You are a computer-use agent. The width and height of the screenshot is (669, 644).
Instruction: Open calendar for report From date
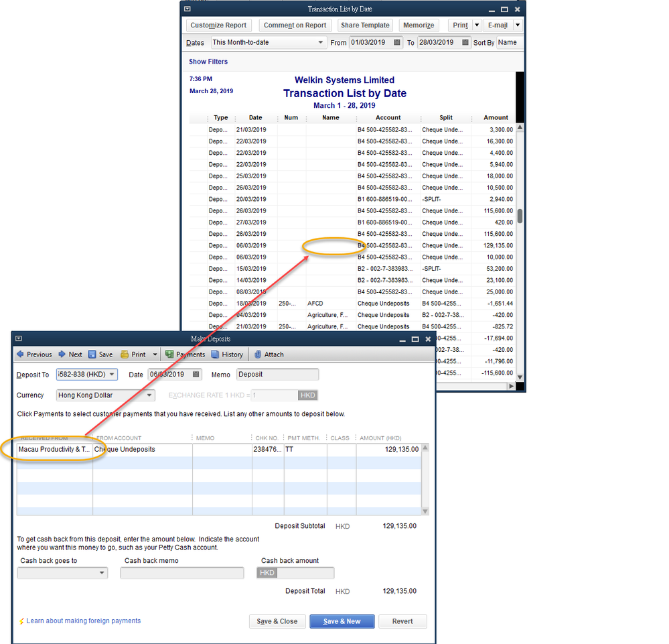(397, 42)
